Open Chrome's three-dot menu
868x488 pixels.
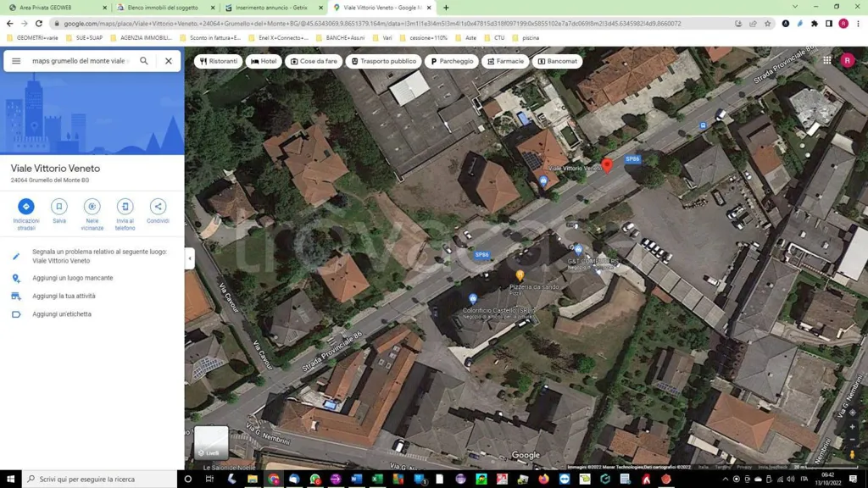click(x=858, y=24)
